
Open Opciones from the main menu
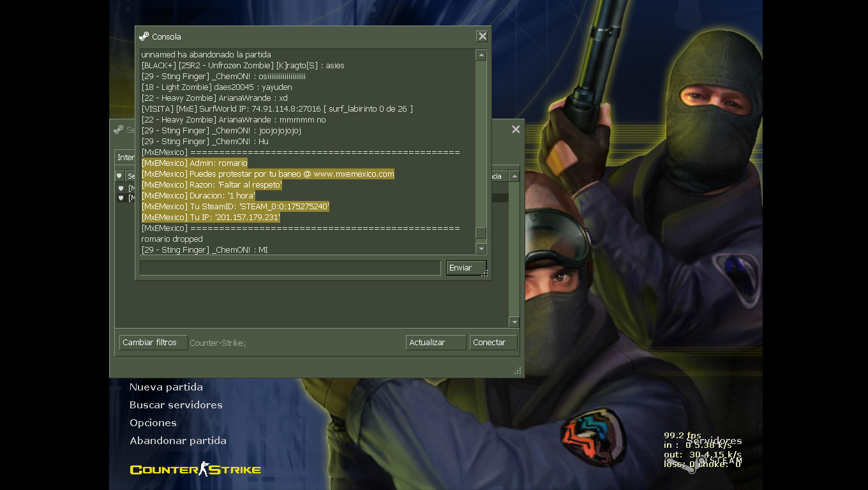point(153,423)
